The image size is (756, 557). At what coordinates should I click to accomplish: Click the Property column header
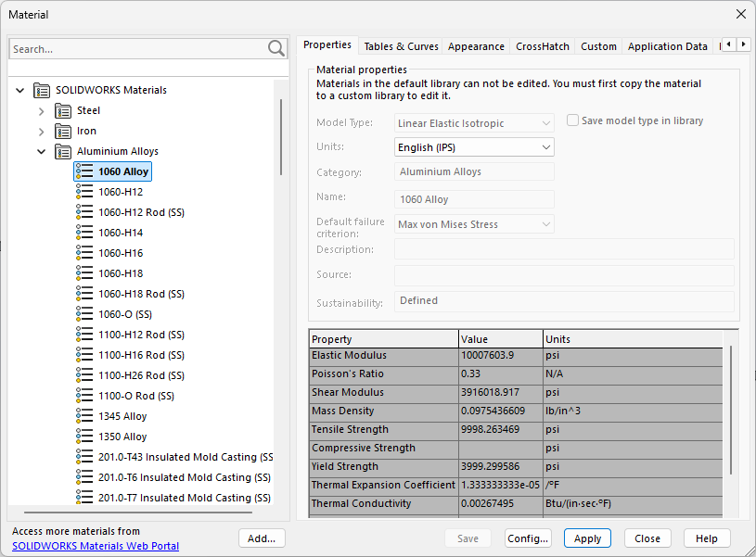coord(384,339)
